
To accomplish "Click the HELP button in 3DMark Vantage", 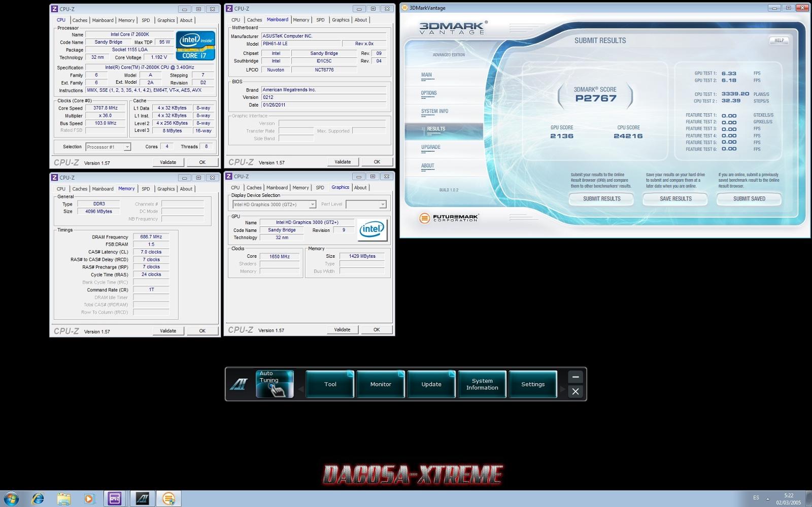I will pyautogui.click(x=779, y=40).
